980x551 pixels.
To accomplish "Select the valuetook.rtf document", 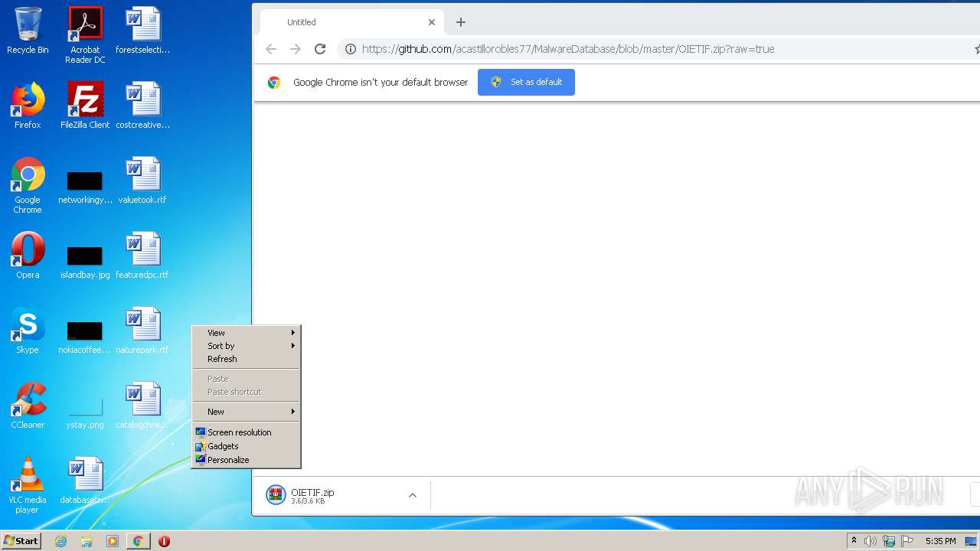I will tap(142, 181).
